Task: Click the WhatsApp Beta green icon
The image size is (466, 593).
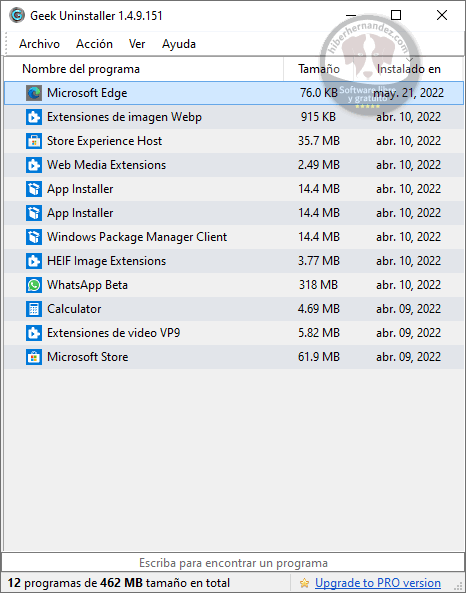Action: [34, 285]
